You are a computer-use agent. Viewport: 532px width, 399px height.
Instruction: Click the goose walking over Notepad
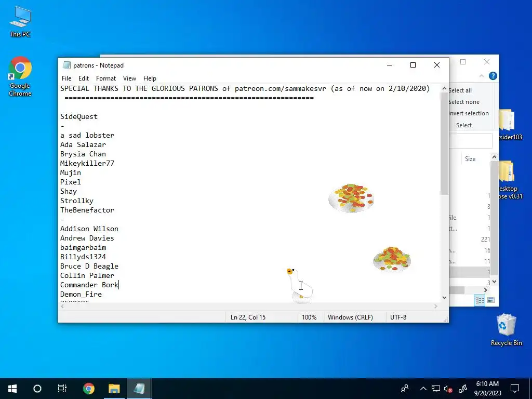pos(300,286)
